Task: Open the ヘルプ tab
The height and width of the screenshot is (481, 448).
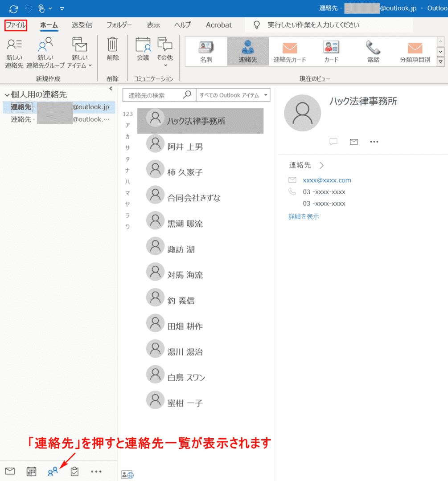Action: click(183, 25)
